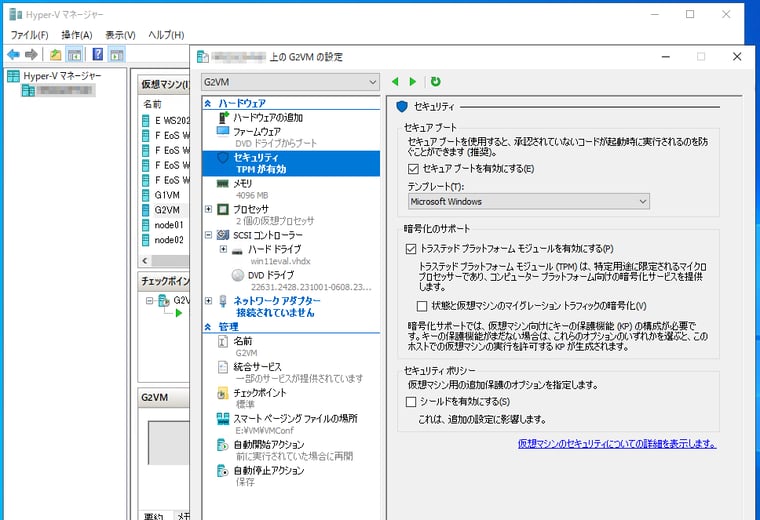Expand the プロセッサ tree node
Viewport: 760px width, 520px height.
(208, 209)
